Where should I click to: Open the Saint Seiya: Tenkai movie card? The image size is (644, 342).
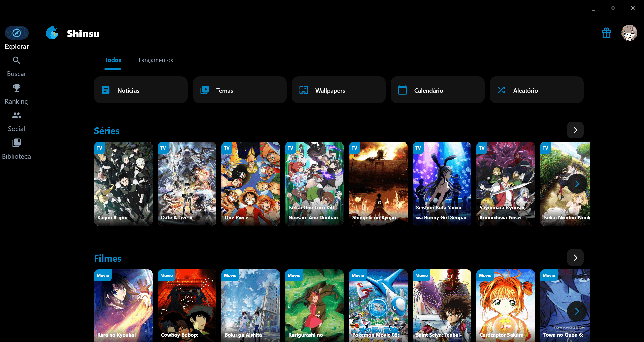[442, 306]
